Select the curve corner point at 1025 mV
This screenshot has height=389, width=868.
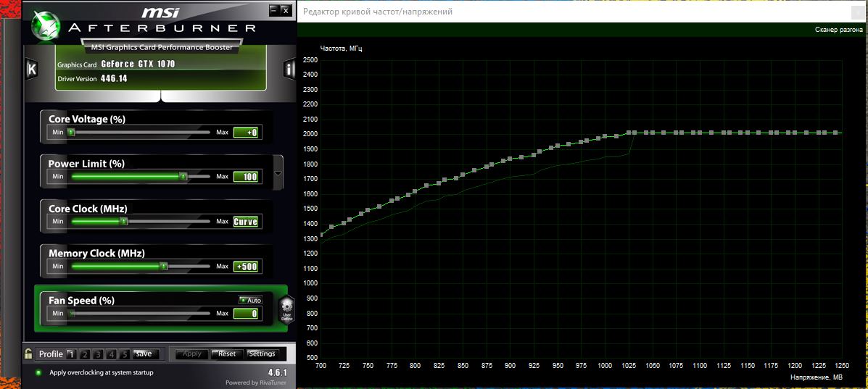point(628,133)
